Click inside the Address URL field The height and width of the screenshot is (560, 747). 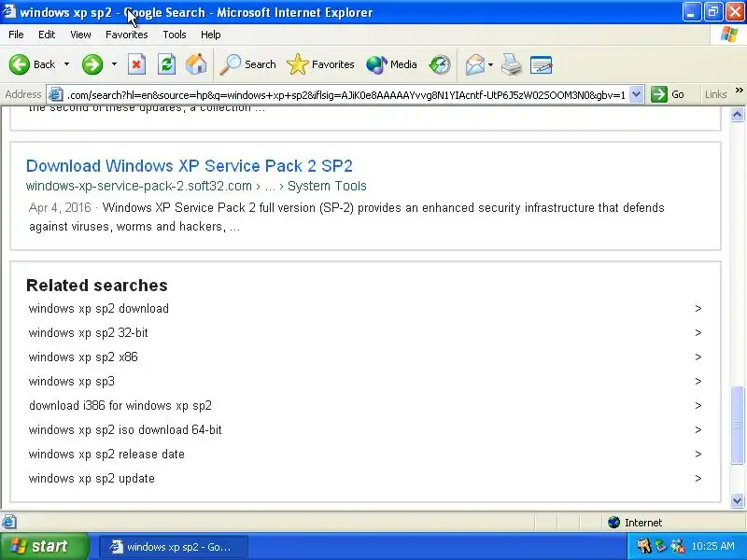click(x=345, y=95)
